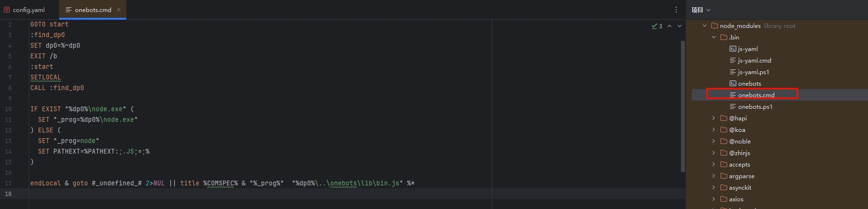Expand the @zhinjs folder

pyautogui.click(x=714, y=153)
